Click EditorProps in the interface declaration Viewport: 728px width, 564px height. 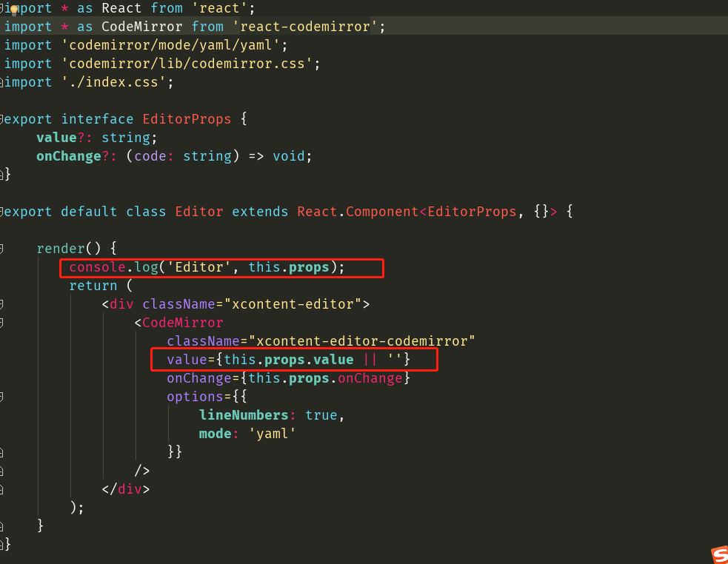point(187,119)
